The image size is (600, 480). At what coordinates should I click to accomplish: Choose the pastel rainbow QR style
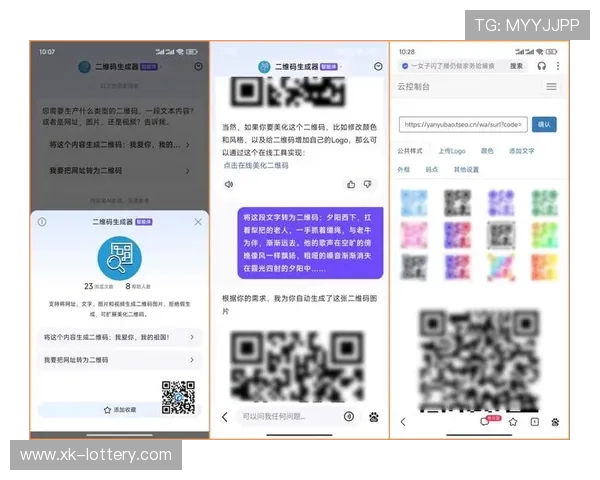pos(501,267)
